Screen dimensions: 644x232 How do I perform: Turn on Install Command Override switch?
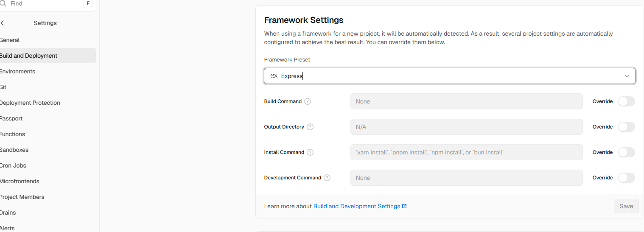(627, 152)
